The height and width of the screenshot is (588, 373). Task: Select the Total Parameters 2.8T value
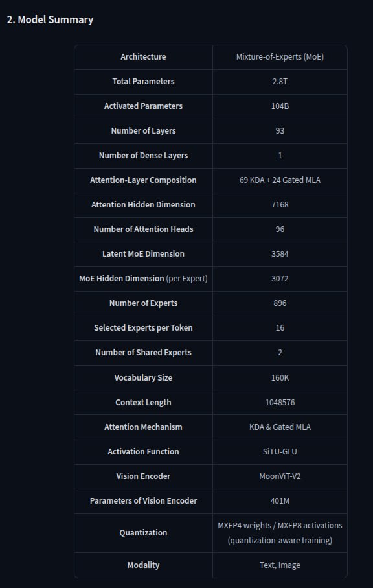[280, 82]
